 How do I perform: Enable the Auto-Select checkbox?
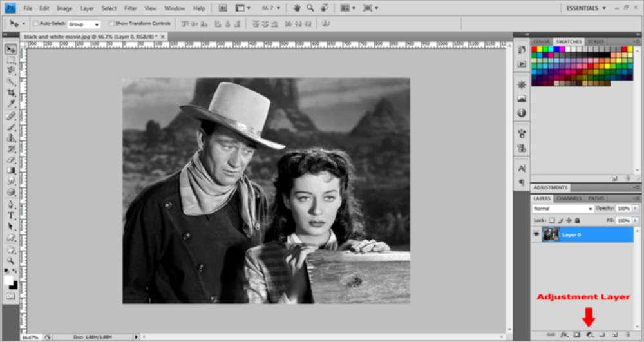pos(35,23)
